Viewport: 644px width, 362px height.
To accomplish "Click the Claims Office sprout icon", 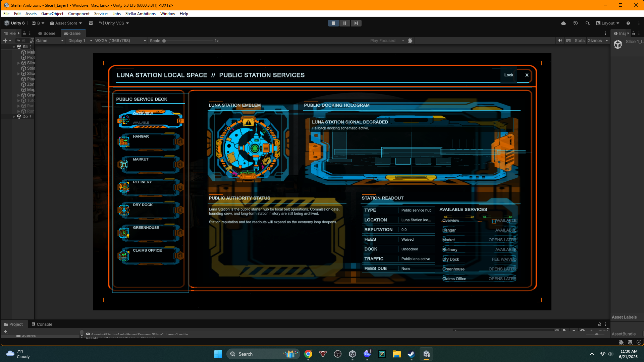I will coord(124,256).
